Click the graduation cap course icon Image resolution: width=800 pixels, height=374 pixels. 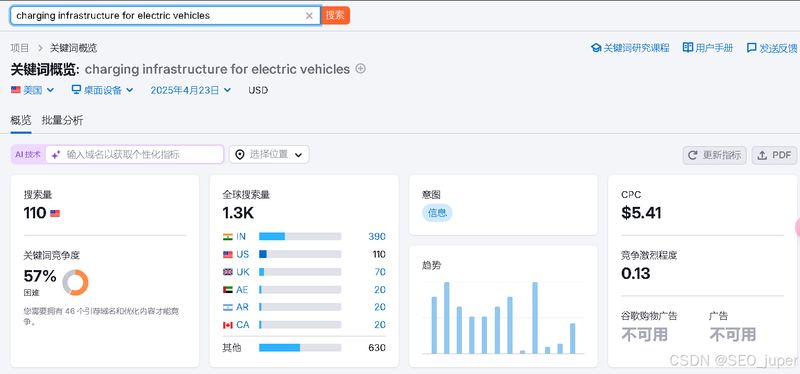click(596, 48)
